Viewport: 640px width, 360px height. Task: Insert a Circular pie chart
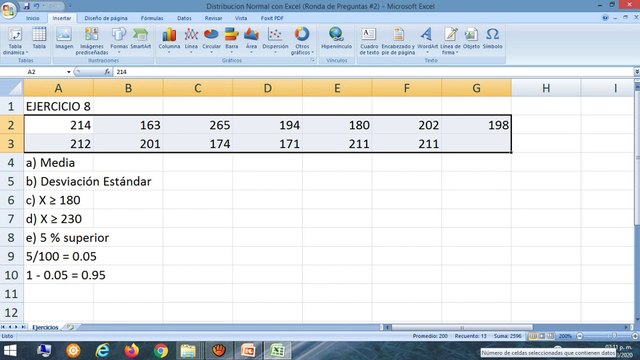coord(211,40)
